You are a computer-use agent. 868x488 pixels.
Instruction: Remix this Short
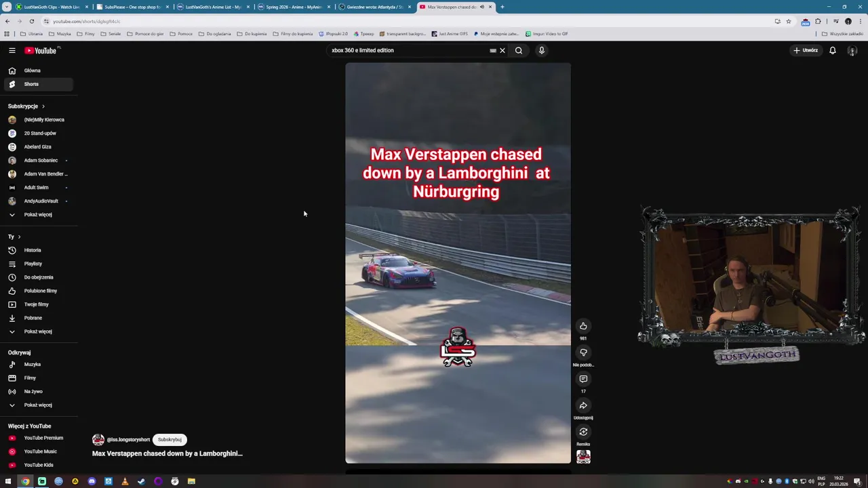583,432
